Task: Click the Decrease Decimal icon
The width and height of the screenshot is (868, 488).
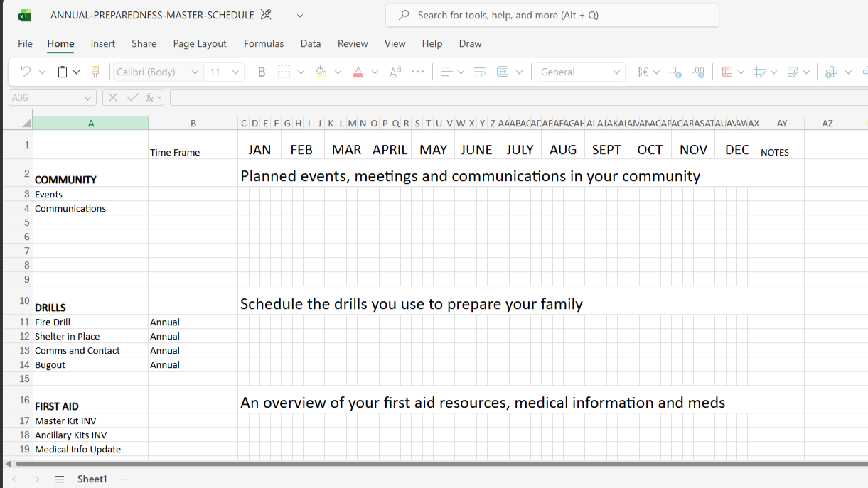Action: (675, 72)
